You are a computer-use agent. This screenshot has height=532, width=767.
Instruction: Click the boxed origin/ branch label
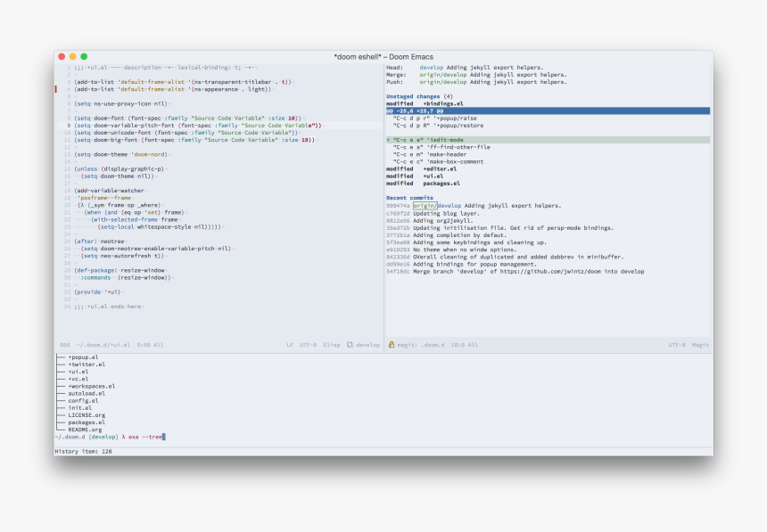point(425,205)
